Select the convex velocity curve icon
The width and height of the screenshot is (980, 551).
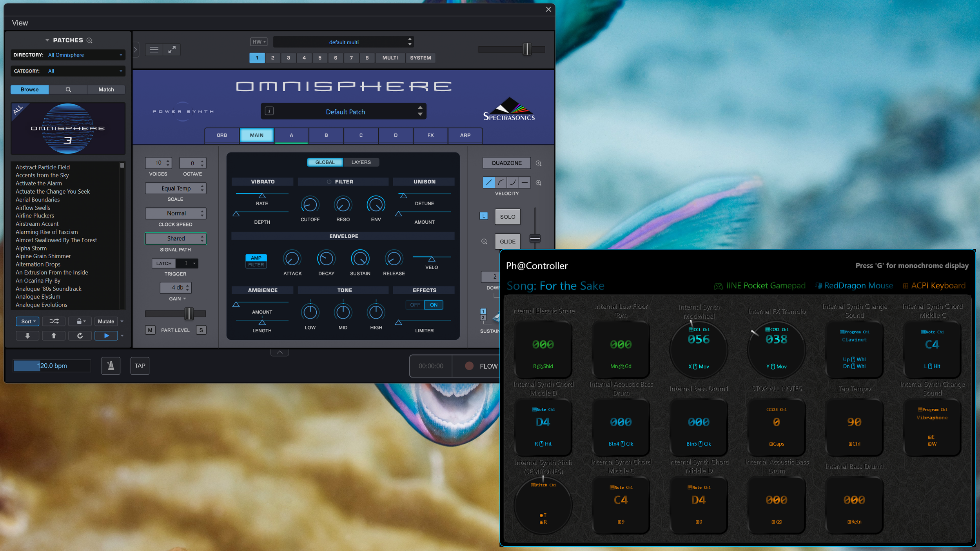501,183
